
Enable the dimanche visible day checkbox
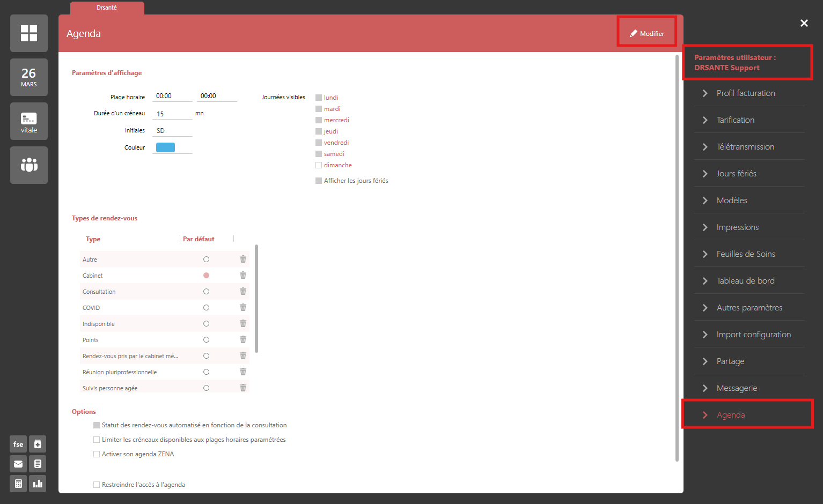pyautogui.click(x=319, y=165)
